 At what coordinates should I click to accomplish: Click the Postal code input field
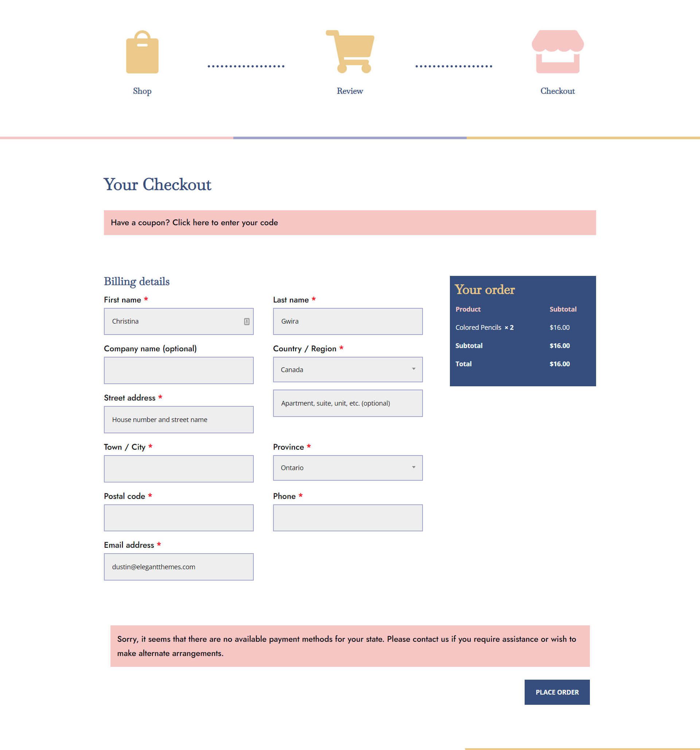point(178,518)
